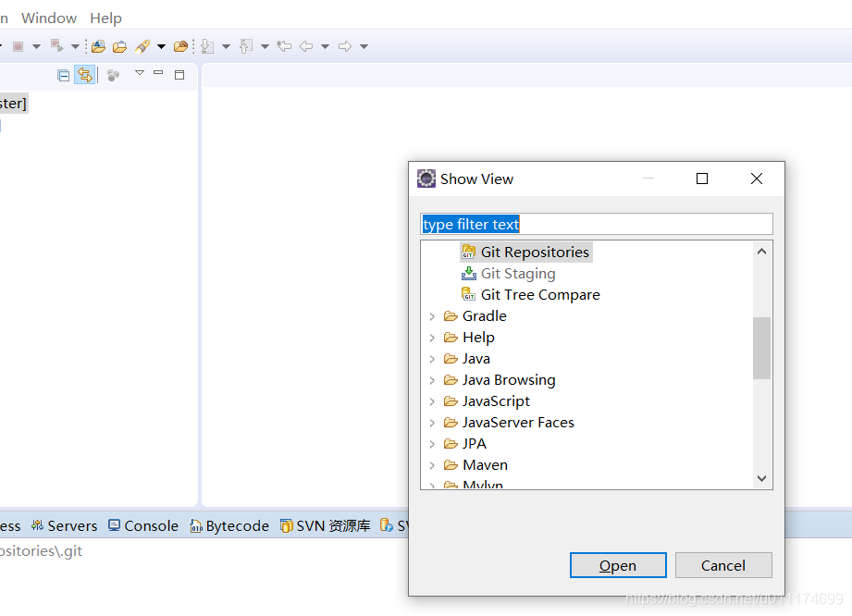Expand the Gradle folder
Screen dimensions: 852x616
tap(432, 316)
